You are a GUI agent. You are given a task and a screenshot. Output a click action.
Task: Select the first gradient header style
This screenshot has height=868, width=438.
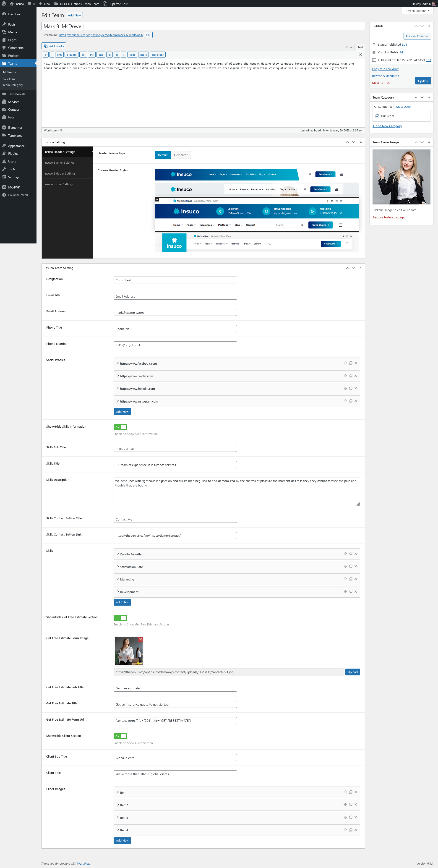click(226, 174)
